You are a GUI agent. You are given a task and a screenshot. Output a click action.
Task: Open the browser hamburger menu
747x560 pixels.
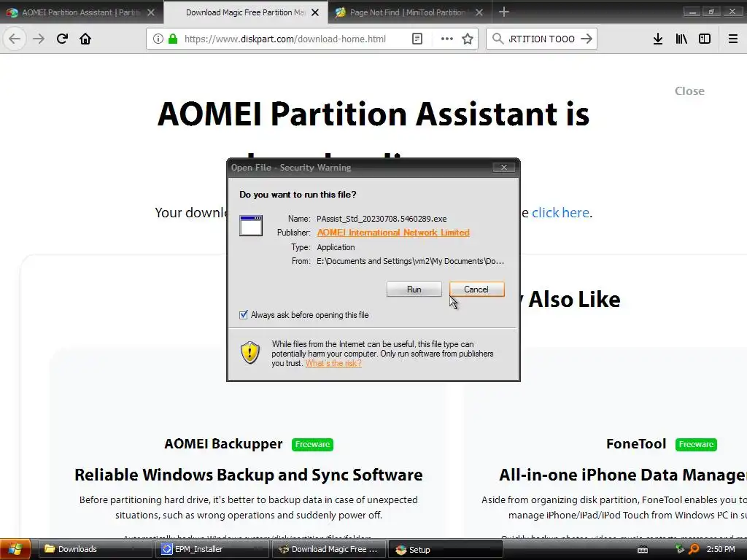732,39
